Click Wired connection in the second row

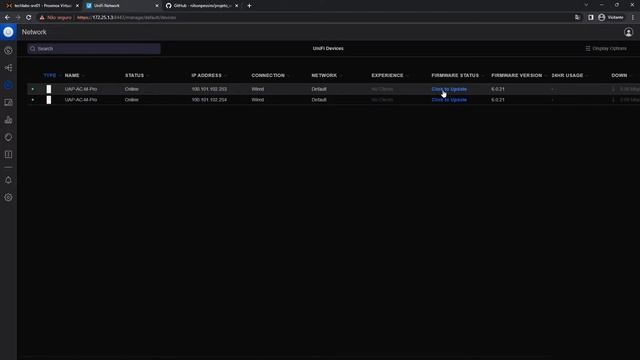[x=258, y=100]
